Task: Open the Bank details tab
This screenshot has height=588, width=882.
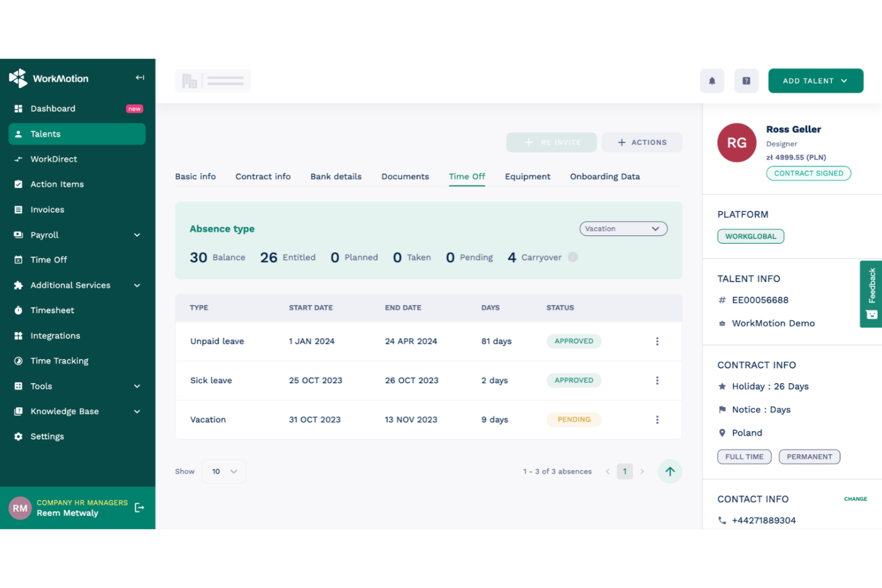Action: coord(336,176)
